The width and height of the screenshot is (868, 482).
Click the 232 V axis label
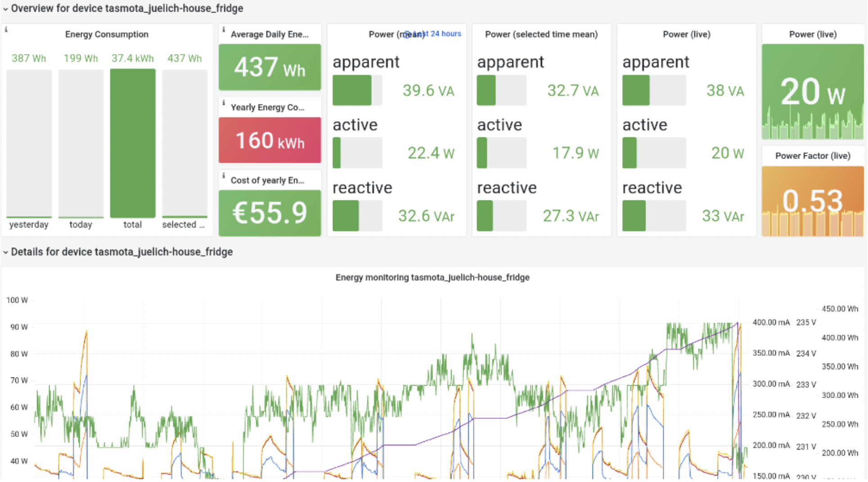click(806, 416)
